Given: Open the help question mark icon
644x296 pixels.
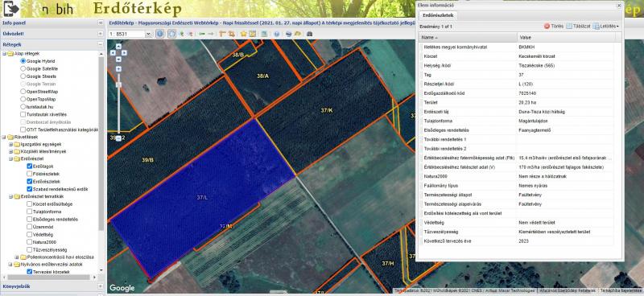Looking at the screenshot, I should 277,34.
